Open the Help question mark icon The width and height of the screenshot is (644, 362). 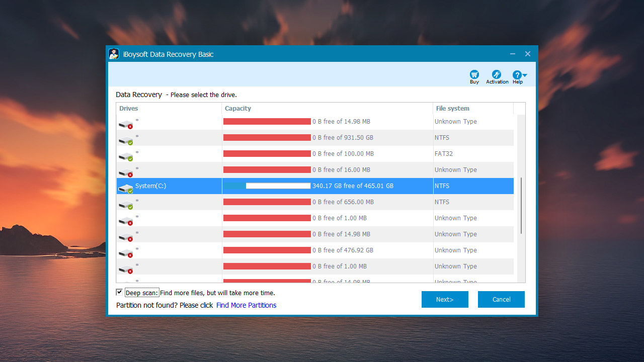(x=517, y=75)
